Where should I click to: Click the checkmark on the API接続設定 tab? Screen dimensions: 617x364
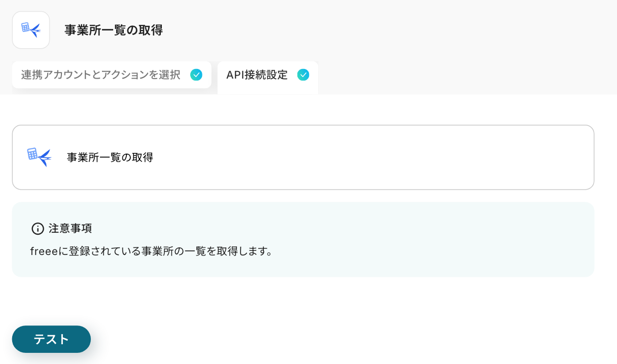tap(303, 75)
